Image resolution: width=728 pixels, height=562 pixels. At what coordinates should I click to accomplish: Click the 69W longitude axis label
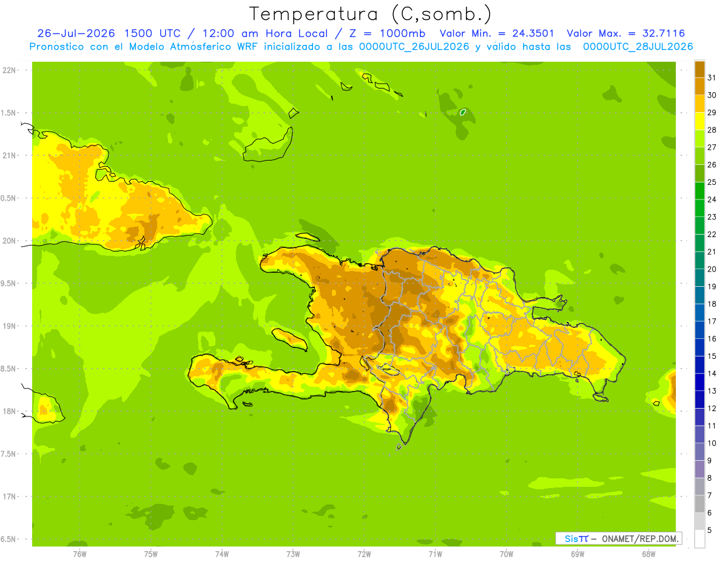pyautogui.click(x=578, y=554)
